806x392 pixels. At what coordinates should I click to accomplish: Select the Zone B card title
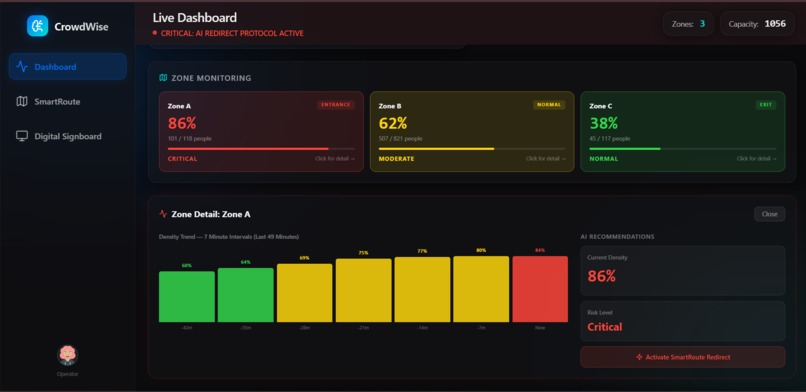pyautogui.click(x=390, y=106)
